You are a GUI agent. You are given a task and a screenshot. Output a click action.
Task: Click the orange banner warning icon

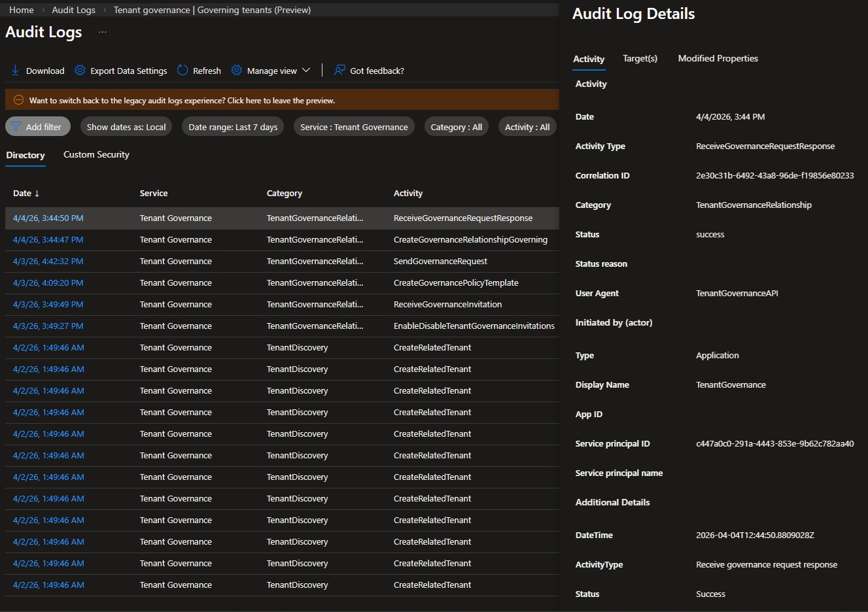18,100
